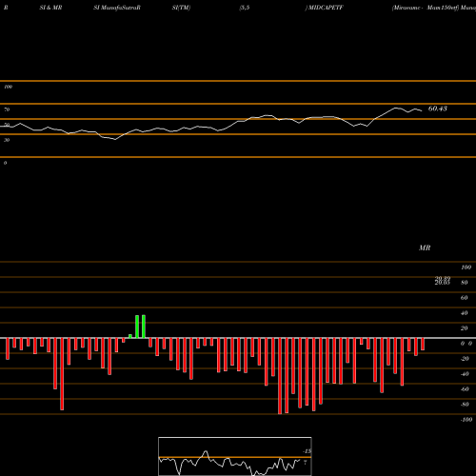
Task: Click the 'MIDCAPETF' symbol text
Action: pos(326,8)
